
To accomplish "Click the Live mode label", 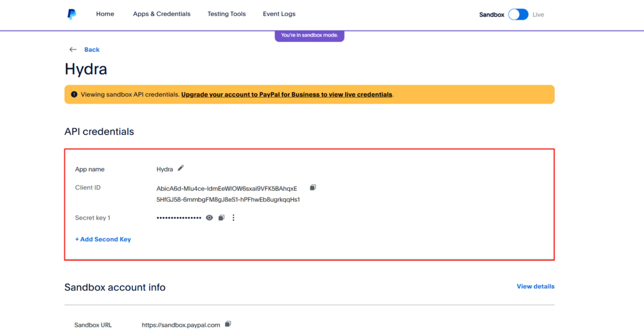I will 538,15.
